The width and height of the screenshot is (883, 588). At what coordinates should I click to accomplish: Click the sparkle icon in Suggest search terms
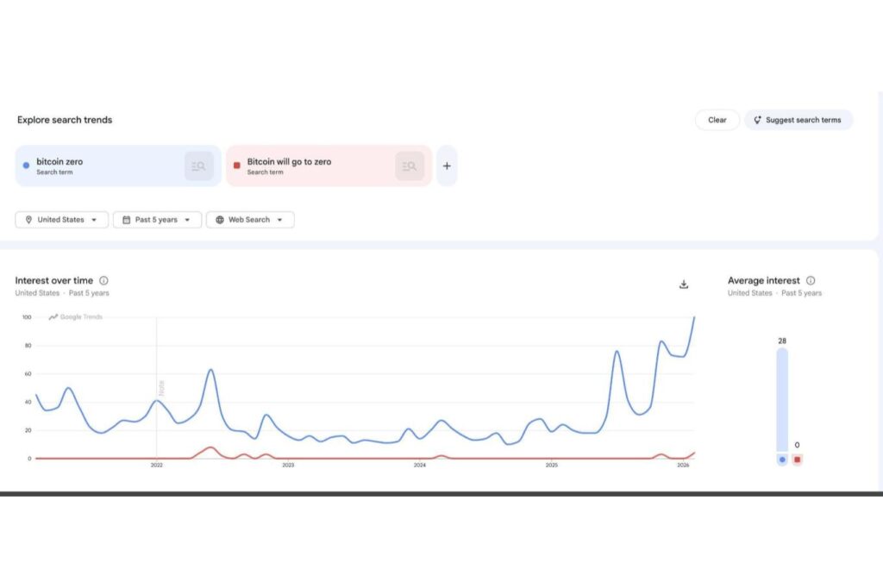point(757,120)
